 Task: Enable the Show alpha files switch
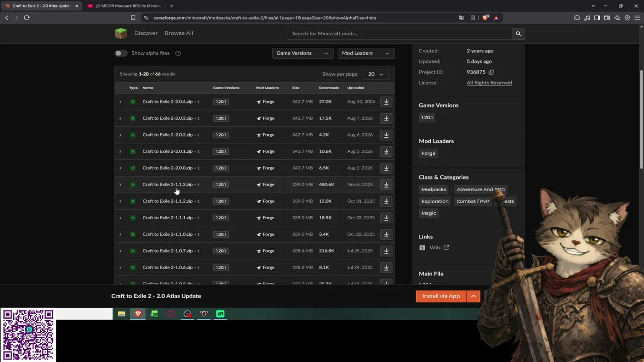pyautogui.click(x=121, y=53)
